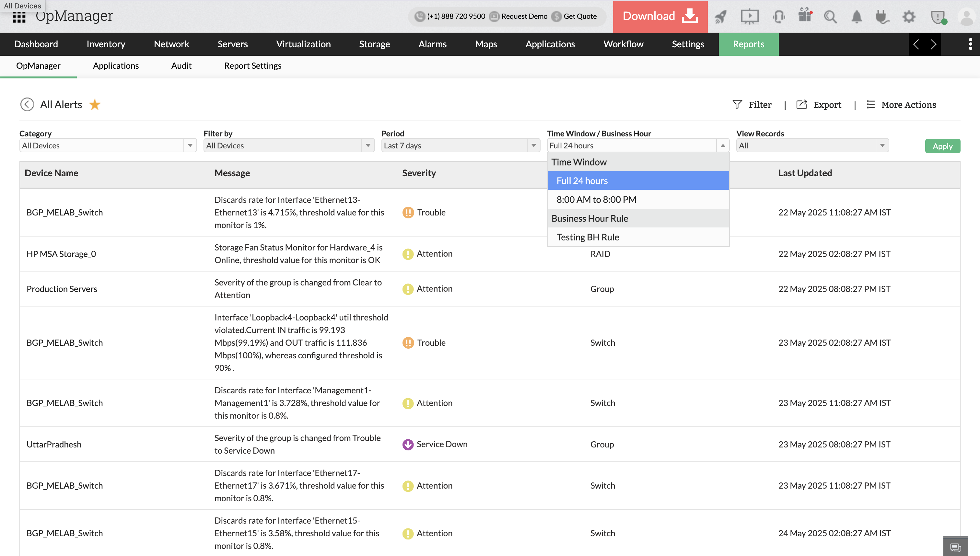Image resolution: width=980 pixels, height=556 pixels.
Task: Open the Period Last 7 days dropdown
Action: pos(460,145)
